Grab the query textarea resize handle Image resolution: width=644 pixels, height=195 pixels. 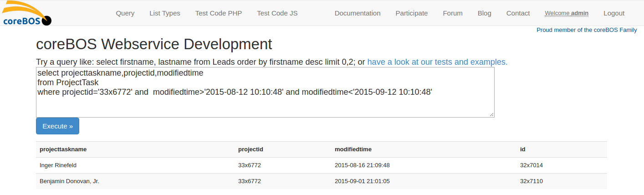(x=492, y=115)
